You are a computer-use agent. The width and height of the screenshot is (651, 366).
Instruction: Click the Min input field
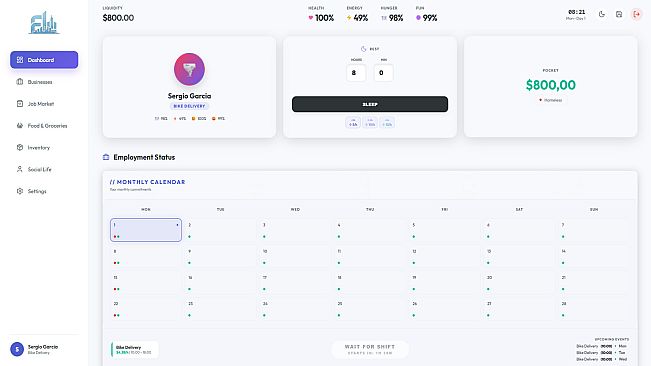(384, 73)
